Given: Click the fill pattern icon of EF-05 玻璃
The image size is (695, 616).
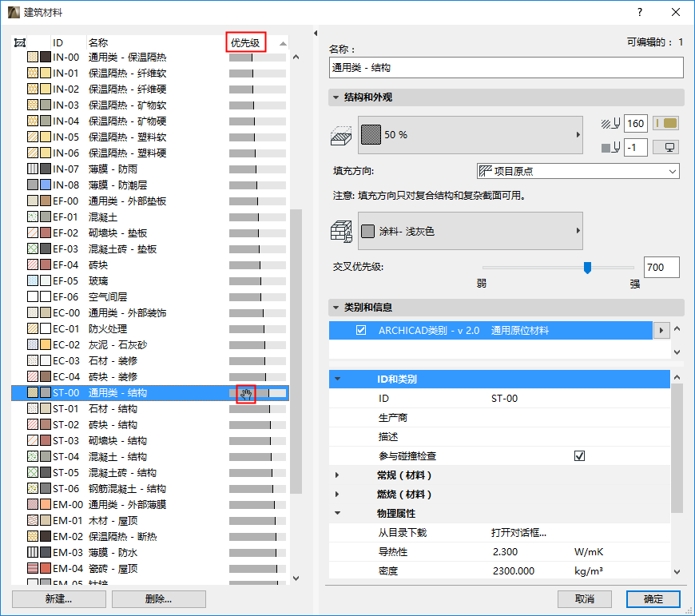Looking at the screenshot, I should 33,280.
